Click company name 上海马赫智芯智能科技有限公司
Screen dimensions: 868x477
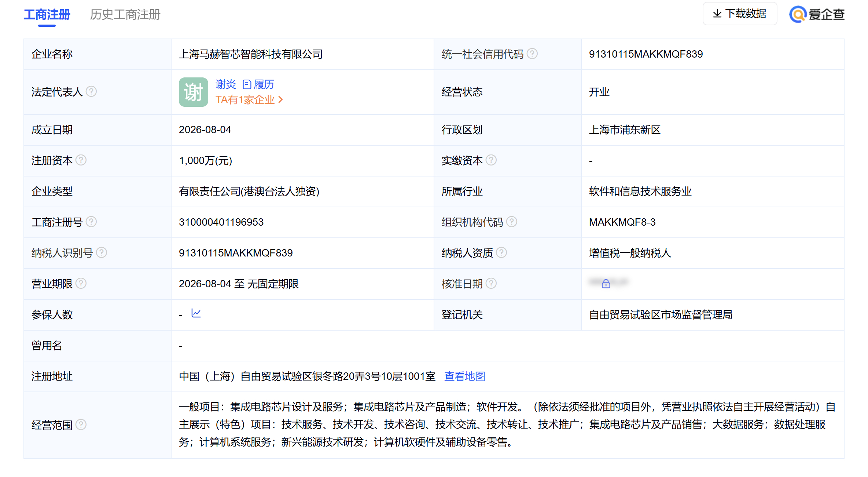click(251, 54)
